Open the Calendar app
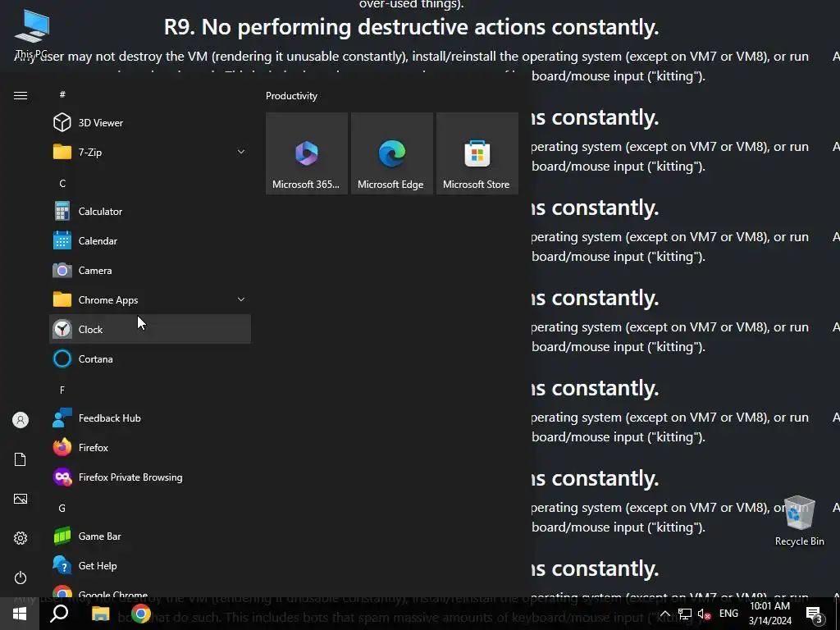This screenshot has height=630, width=840. (150, 240)
